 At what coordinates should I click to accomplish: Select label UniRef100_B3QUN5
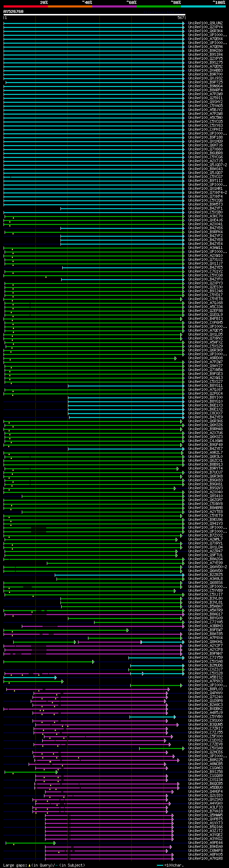tap(205, 725)
